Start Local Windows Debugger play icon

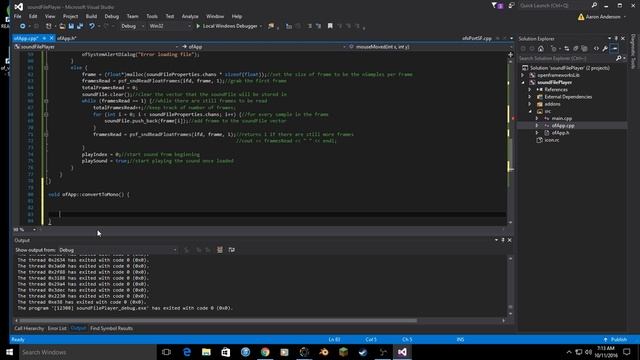tap(198, 26)
